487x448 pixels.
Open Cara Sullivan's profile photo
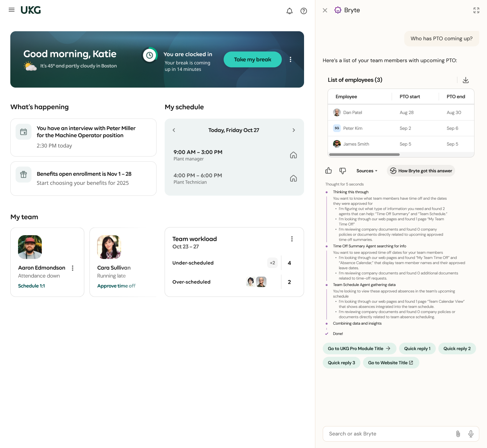pyautogui.click(x=109, y=247)
